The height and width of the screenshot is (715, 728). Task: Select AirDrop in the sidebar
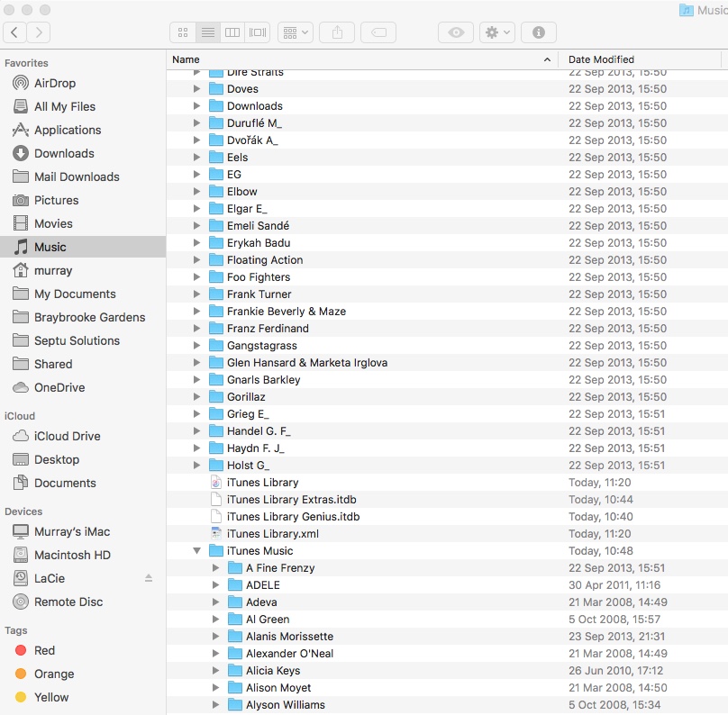(56, 83)
